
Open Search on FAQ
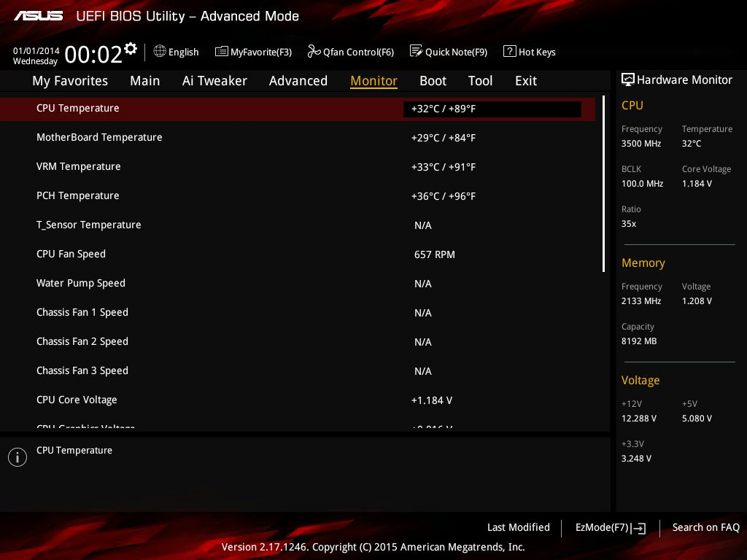pos(705,527)
